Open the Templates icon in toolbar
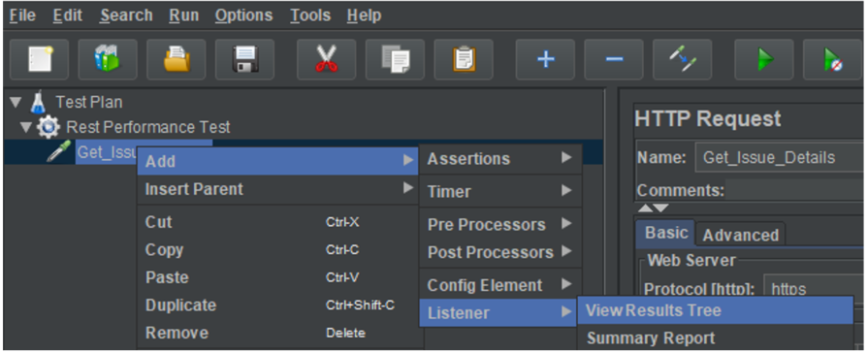This screenshot has height=353, width=868. coord(108,59)
